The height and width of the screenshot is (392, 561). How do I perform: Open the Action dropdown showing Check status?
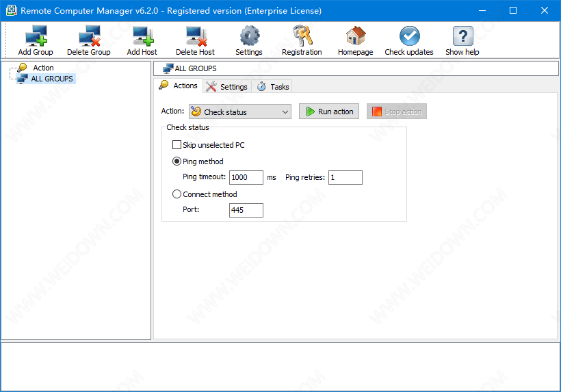240,112
